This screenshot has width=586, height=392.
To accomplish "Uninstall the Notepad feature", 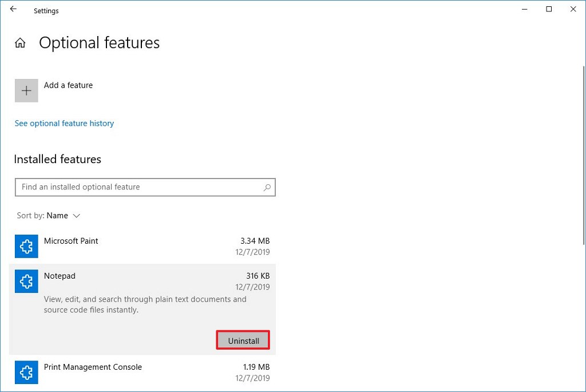I will (x=243, y=340).
